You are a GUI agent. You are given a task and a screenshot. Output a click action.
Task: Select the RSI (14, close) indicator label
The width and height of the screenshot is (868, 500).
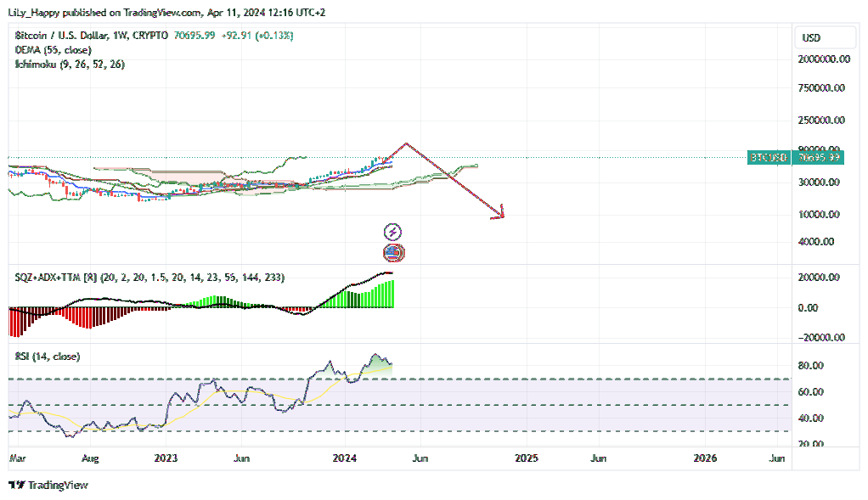pos(48,357)
